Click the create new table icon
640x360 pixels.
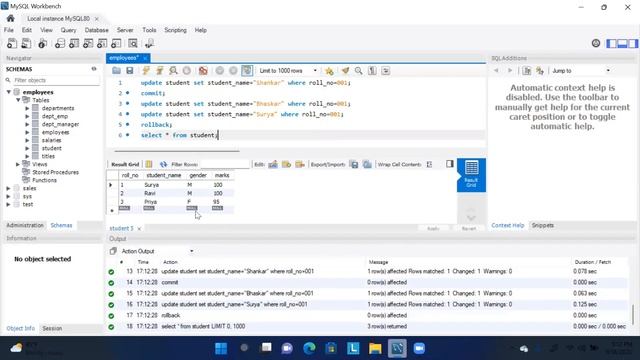(74, 43)
